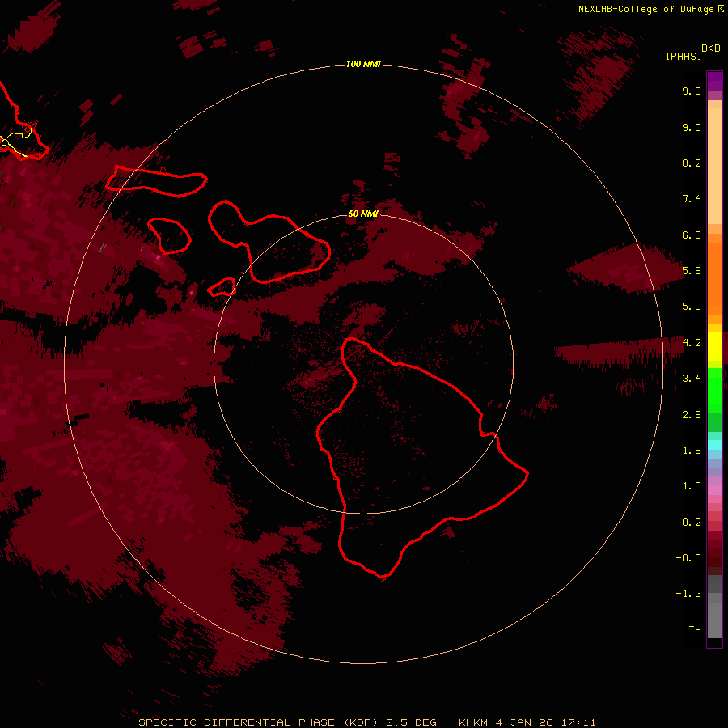This screenshot has width=728, height=728.
Task: Select the 7.4 legend value
Action: click(x=692, y=199)
